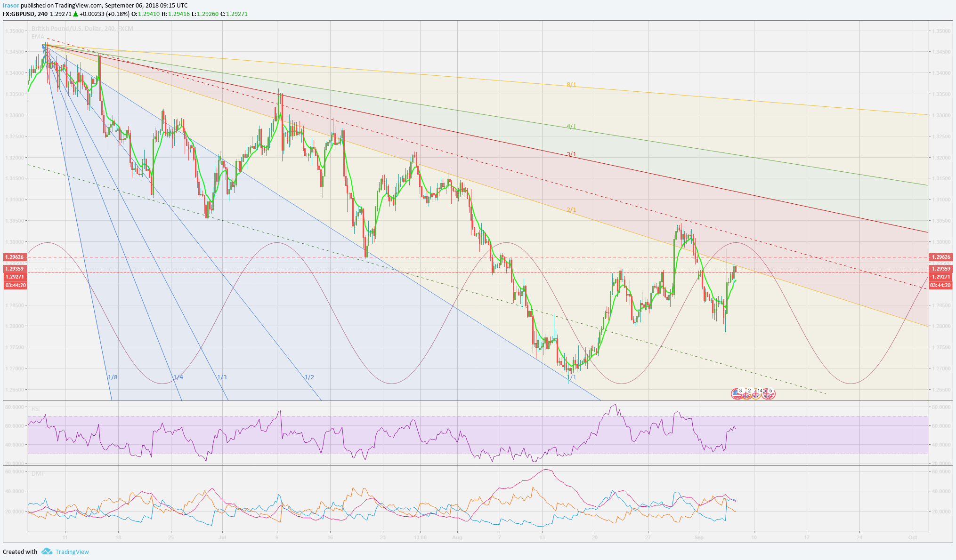956x560 pixels.
Task: Click the EMA indicator label
Action: pyautogui.click(x=38, y=37)
